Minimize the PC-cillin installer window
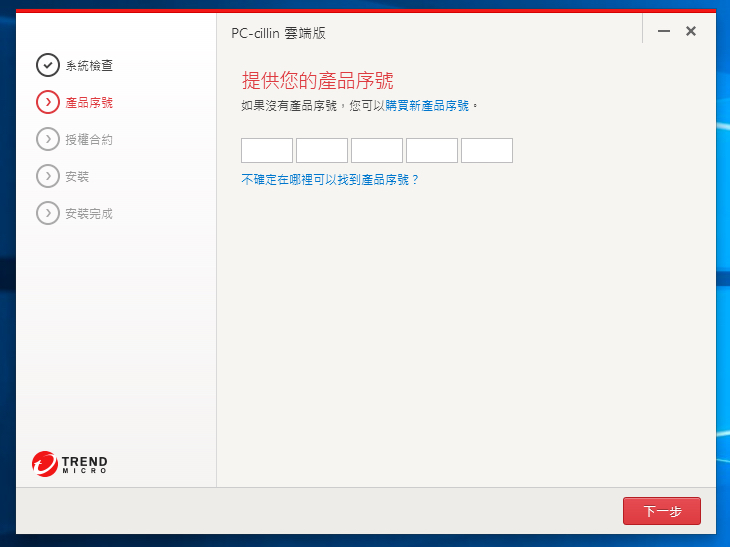The height and width of the screenshot is (547, 730). pyautogui.click(x=664, y=31)
